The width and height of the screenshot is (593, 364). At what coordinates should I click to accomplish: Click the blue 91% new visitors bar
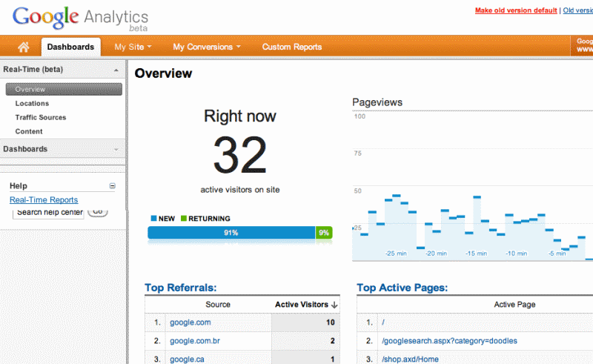(x=231, y=233)
